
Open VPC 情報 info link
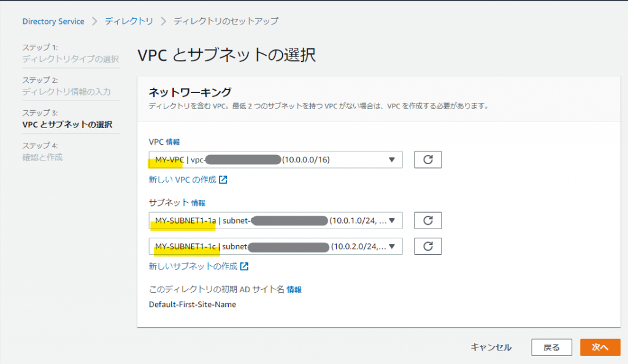pyautogui.click(x=173, y=142)
